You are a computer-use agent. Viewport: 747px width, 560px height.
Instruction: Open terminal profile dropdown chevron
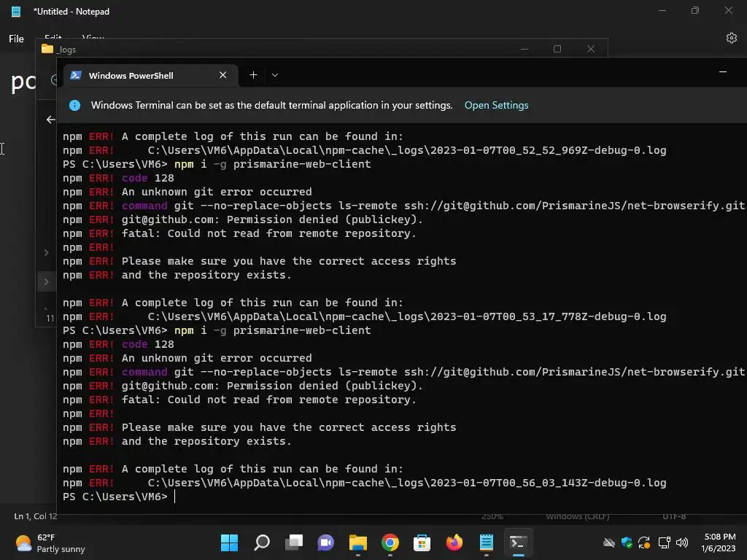click(275, 75)
